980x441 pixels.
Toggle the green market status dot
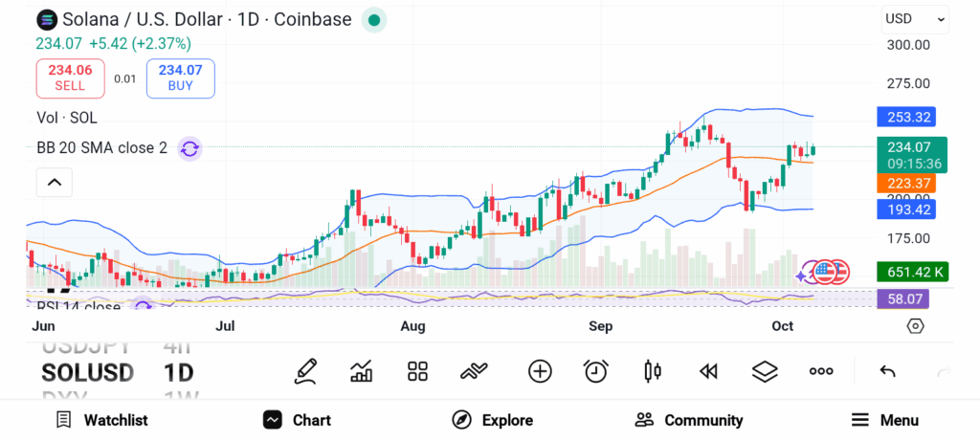click(374, 19)
